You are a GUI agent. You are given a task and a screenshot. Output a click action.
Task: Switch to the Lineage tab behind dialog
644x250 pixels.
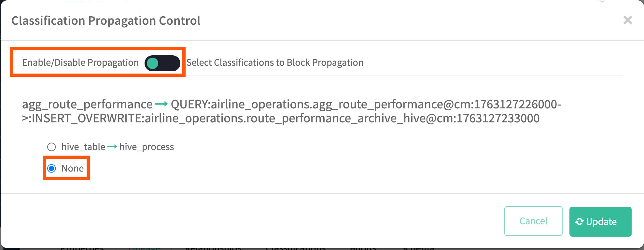click(x=144, y=248)
